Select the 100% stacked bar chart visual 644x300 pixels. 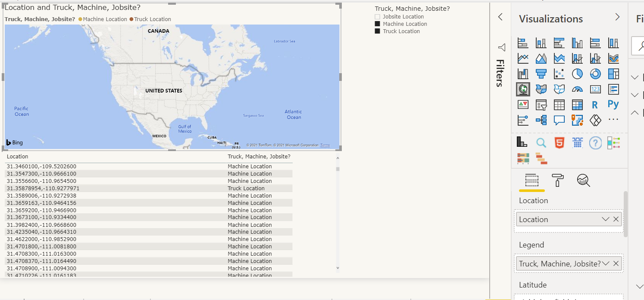(x=595, y=43)
